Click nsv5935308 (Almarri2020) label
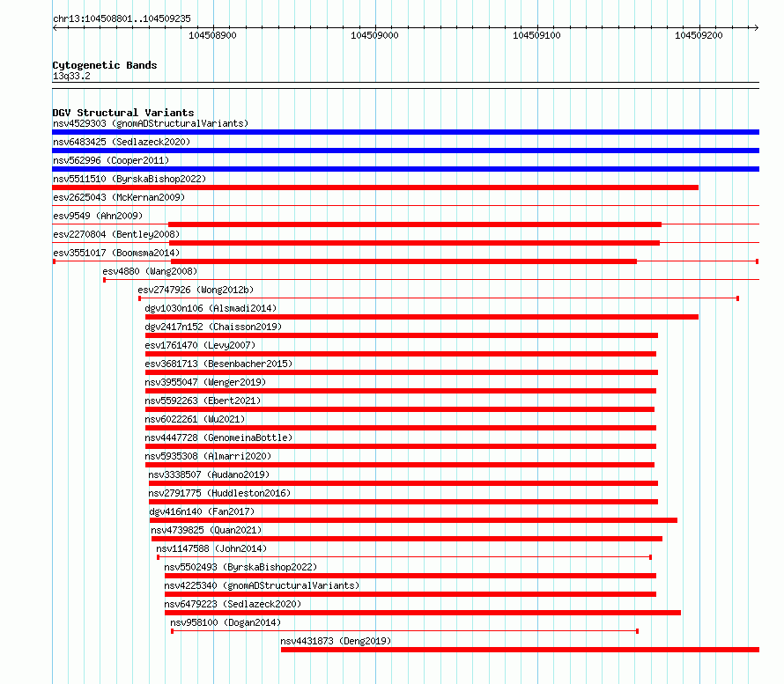Image resolution: width=784 pixels, height=684 pixels. click(x=208, y=456)
